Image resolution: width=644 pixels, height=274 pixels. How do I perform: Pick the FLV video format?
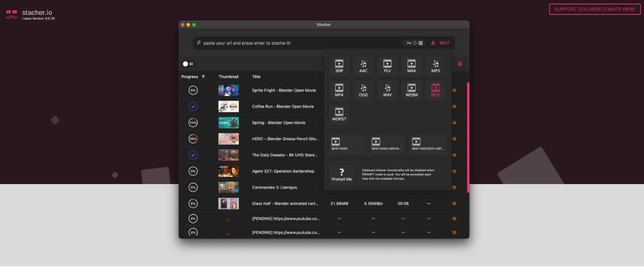387,66
